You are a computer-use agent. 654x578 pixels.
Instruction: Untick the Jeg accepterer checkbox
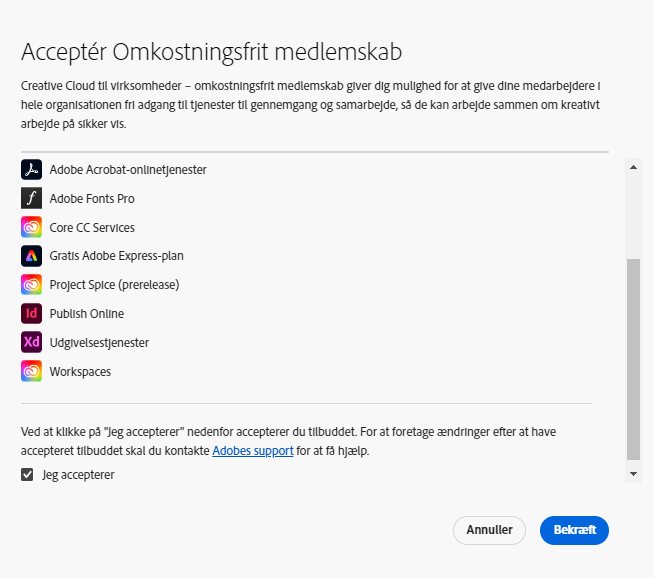click(27, 475)
